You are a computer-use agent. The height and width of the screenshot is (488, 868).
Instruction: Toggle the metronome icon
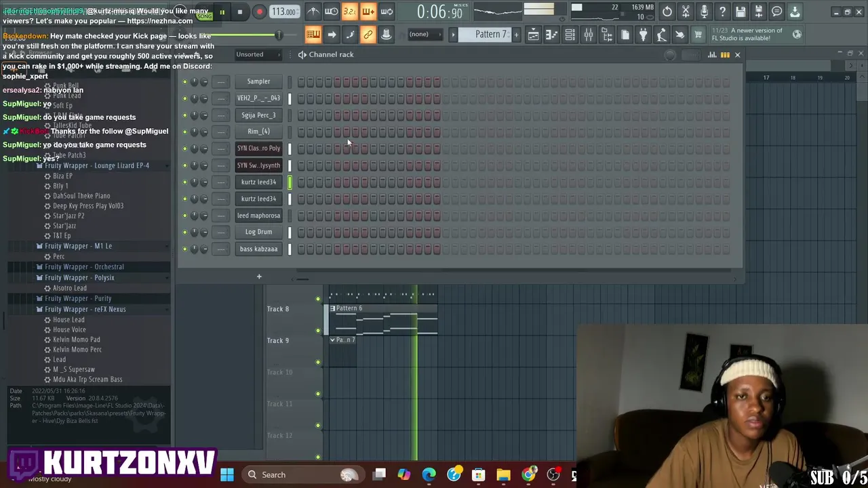pos(313,12)
